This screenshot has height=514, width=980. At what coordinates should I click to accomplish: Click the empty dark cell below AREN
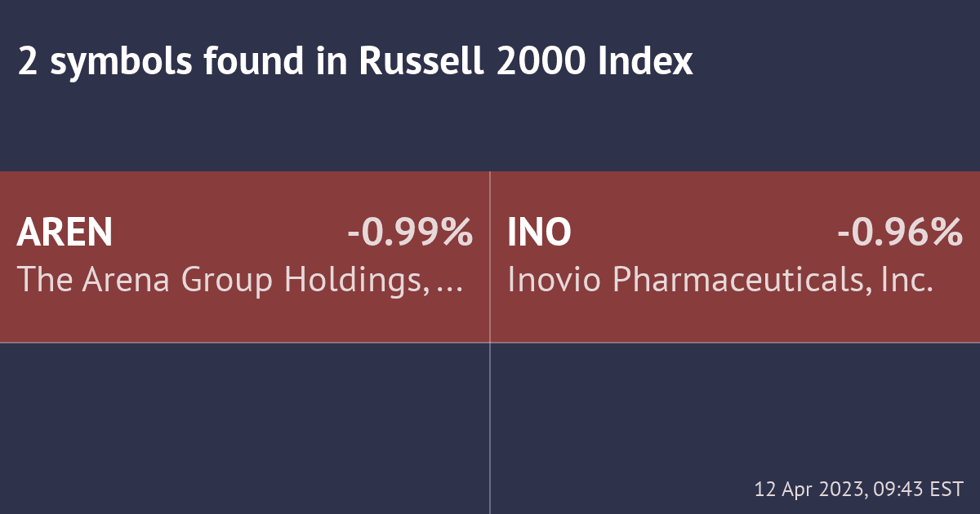point(245,424)
